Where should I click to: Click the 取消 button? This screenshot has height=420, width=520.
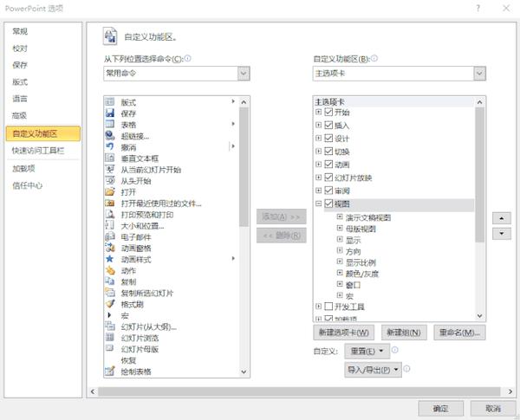(x=493, y=409)
